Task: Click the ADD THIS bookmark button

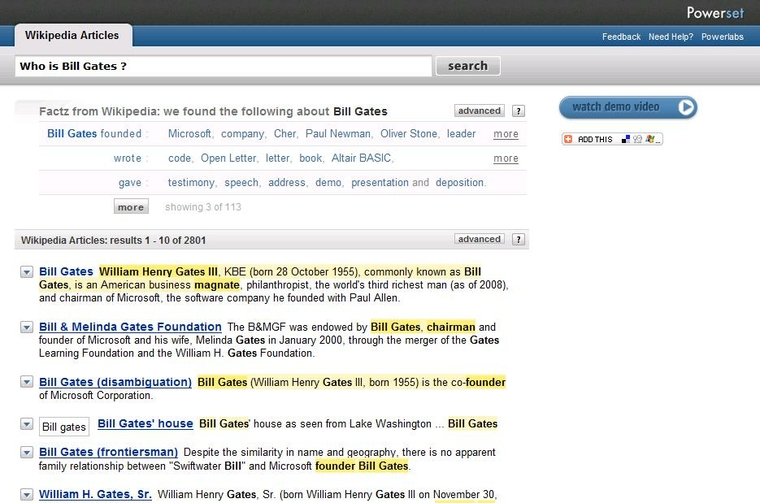Action: tap(612, 139)
